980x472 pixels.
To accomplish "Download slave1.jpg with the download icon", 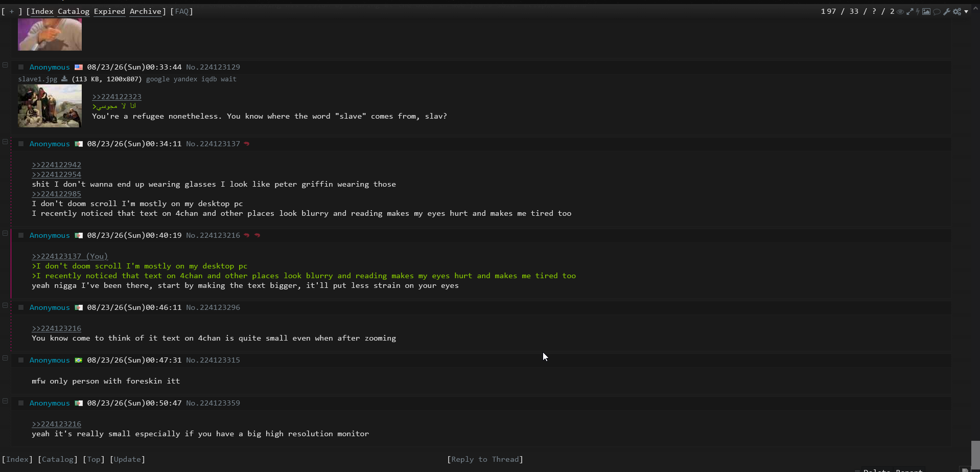I will (x=64, y=79).
